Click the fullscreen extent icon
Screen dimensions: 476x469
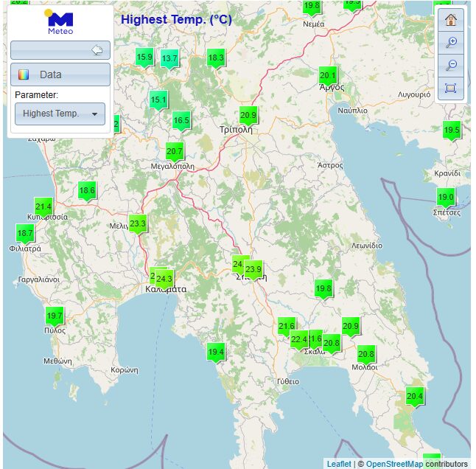[451, 88]
